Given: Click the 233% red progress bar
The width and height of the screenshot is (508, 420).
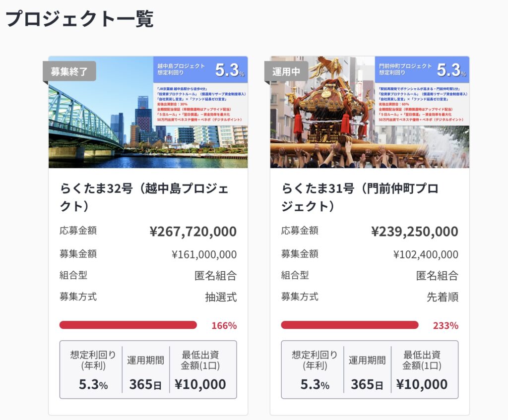Looking at the screenshot, I should 349,325.
